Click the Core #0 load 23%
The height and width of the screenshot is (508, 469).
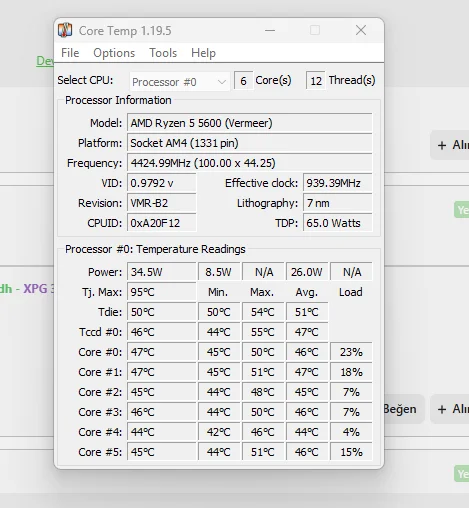click(x=351, y=352)
